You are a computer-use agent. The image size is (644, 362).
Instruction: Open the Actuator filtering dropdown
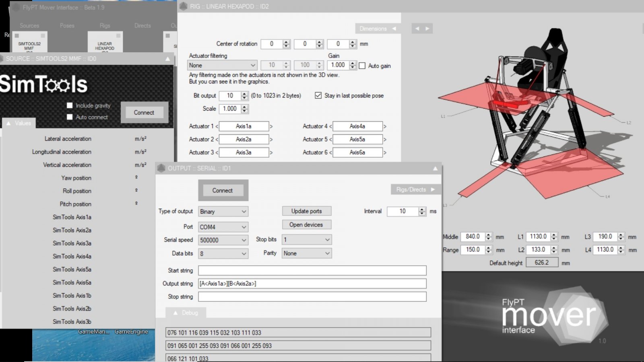pyautogui.click(x=222, y=65)
